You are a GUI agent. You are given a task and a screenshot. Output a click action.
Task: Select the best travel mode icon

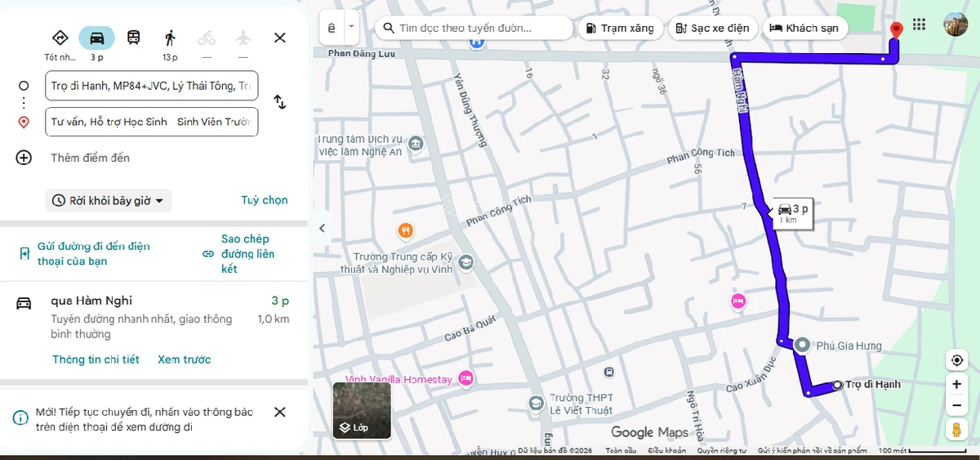60,38
